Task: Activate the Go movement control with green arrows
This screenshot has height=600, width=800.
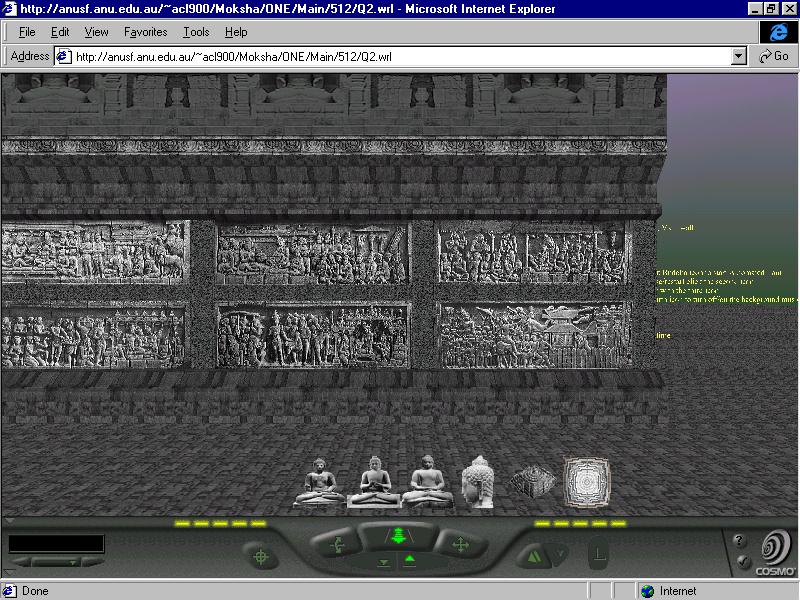Action: coord(397,537)
